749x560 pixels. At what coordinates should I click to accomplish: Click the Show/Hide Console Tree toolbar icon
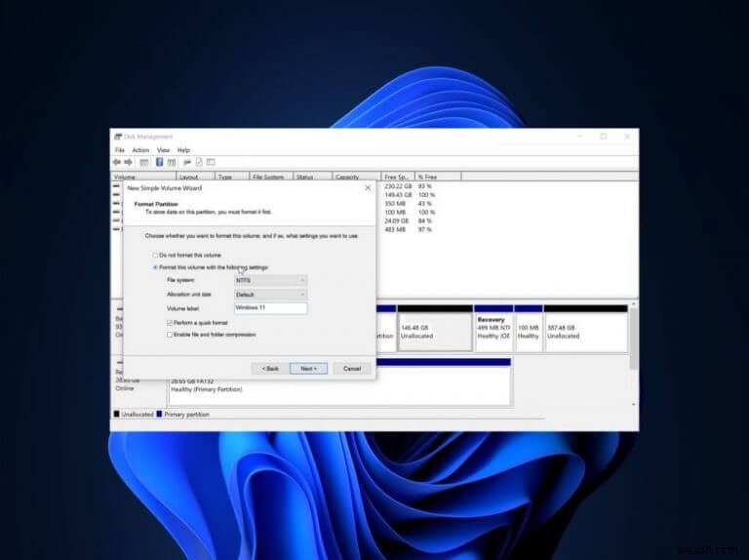[x=144, y=163]
